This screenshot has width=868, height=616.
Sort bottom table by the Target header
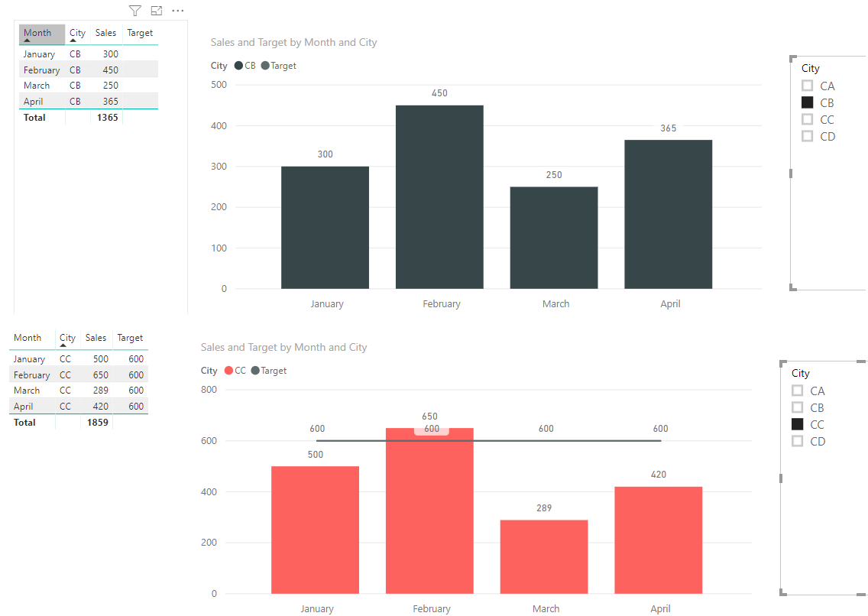(x=130, y=338)
